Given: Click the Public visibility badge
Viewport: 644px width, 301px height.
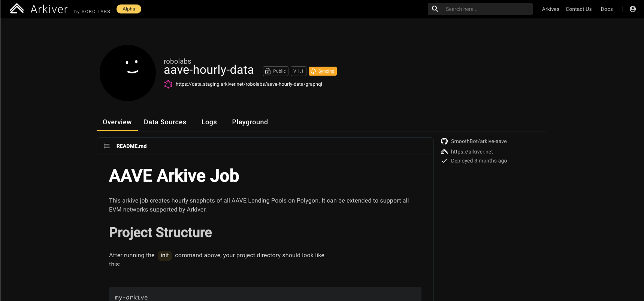Looking at the screenshot, I should click(276, 71).
